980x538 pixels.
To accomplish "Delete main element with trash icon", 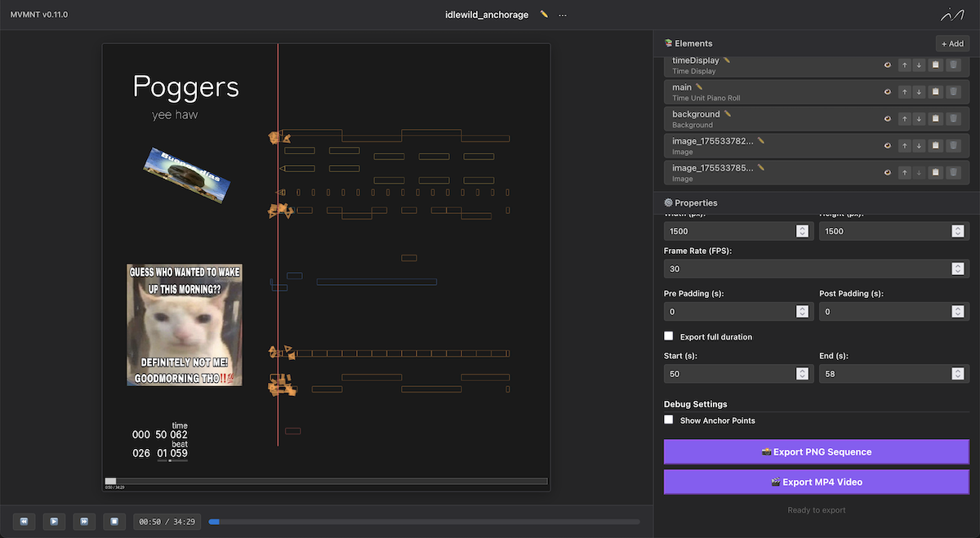I will (953, 91).
